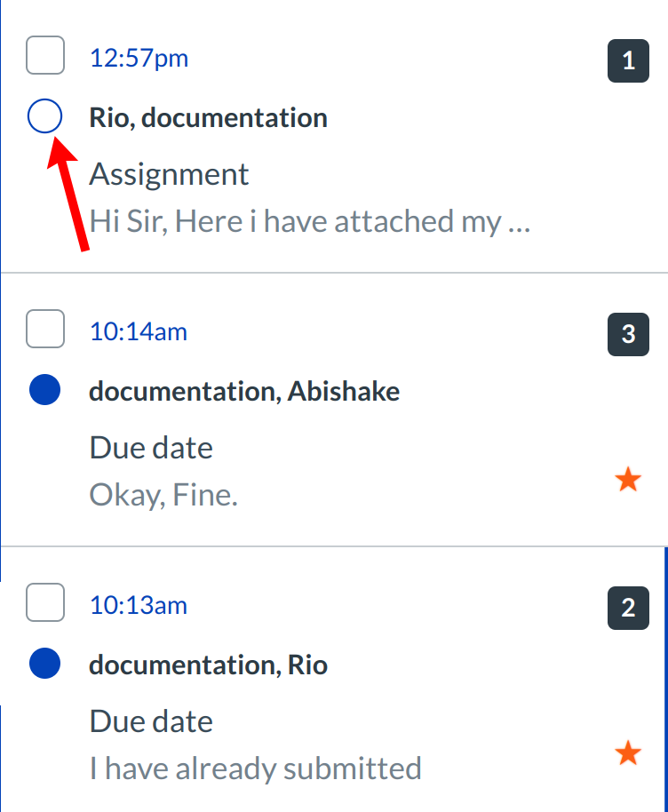
Task: Click the 10:13am timestamp
Action: [139, 606]
